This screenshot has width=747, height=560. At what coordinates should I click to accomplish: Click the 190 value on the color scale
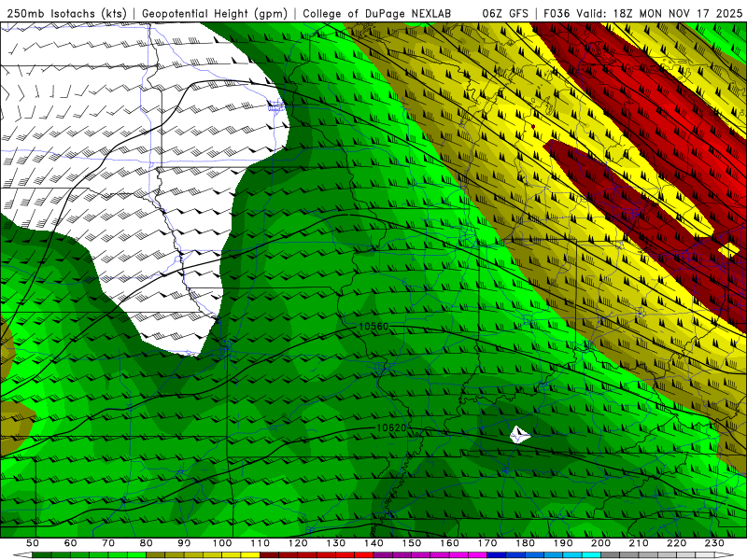tap(563, 543)
